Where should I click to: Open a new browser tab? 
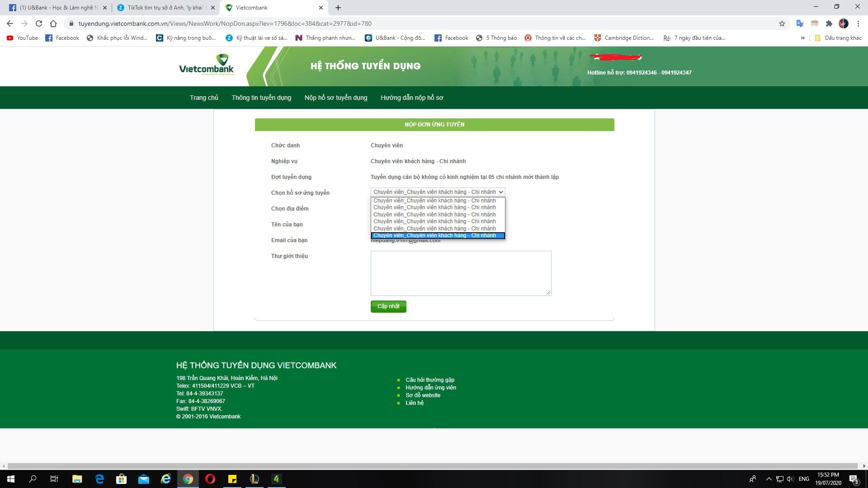(338, 8)
